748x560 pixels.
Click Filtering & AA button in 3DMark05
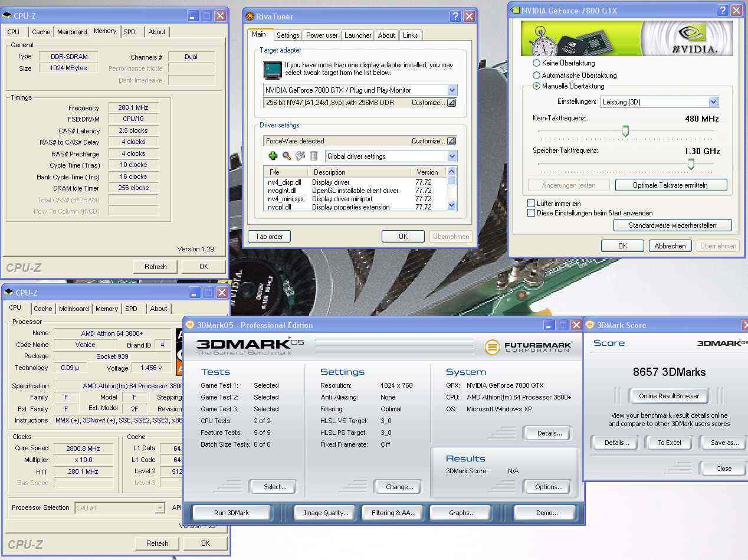click(393, 513)
